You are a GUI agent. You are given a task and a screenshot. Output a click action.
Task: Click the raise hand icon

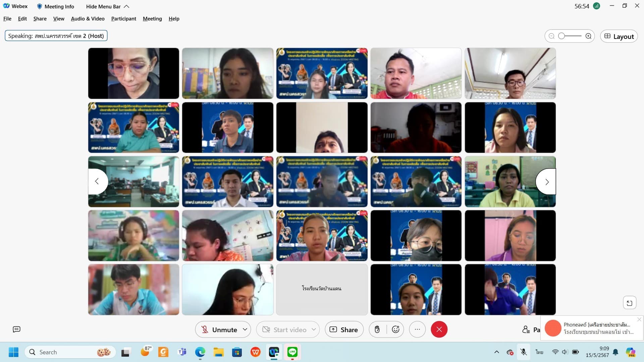pyautogui.click(x=377, y=329)
